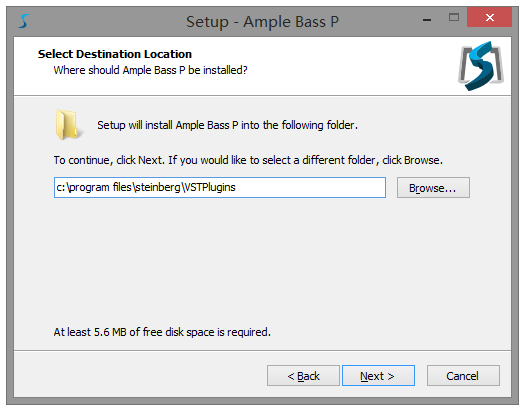Click 'Where should Ample Bass P be installed?' text
The height and width of the screenshot is (411, 525).
[150, 70]
